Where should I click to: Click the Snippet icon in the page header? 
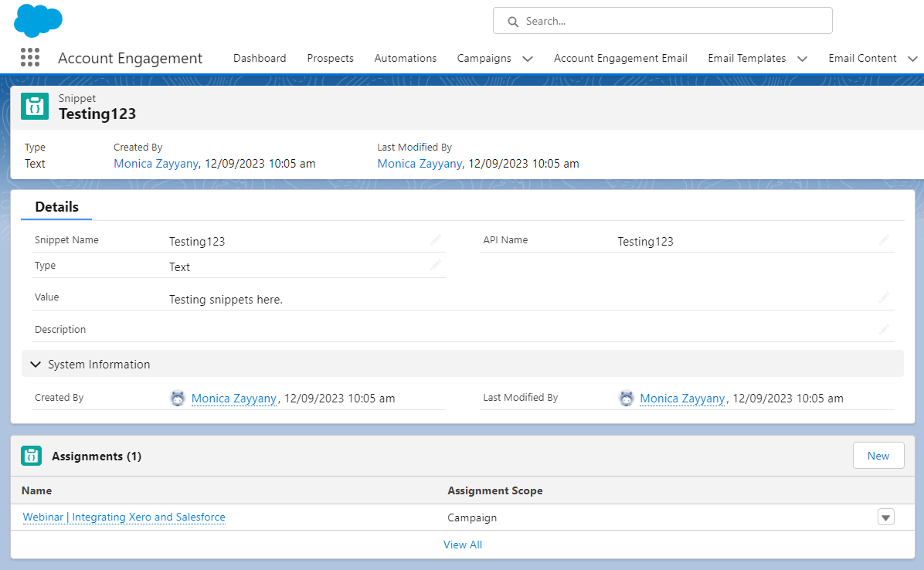[x=34, y=106]
